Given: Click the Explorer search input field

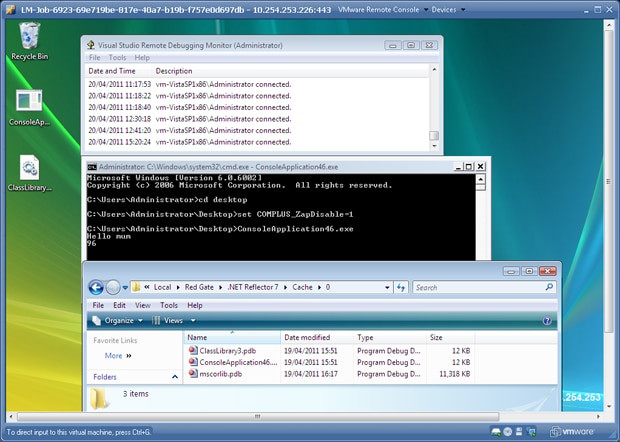Looking at the screenshot, I should pos(478,287).
